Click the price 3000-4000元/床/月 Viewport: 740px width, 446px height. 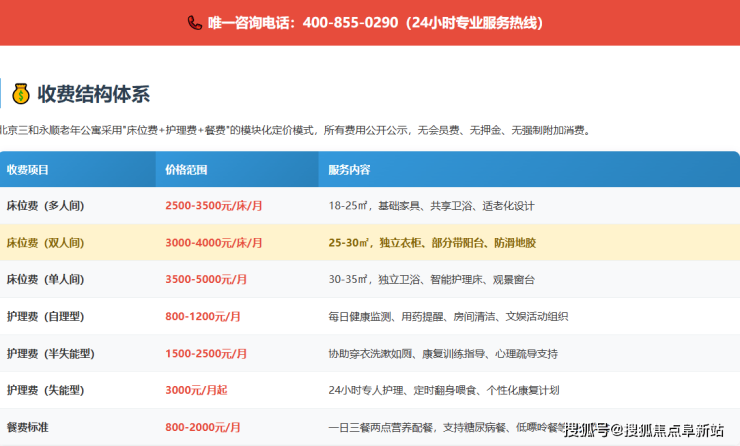tap(214, 243)
